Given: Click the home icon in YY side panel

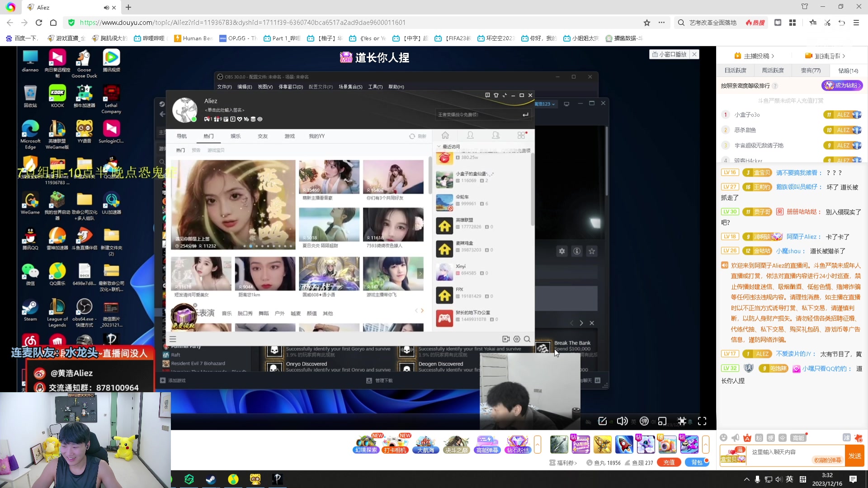Looking at the screenshot, I should pyautogui.click(x=445, y=136).
